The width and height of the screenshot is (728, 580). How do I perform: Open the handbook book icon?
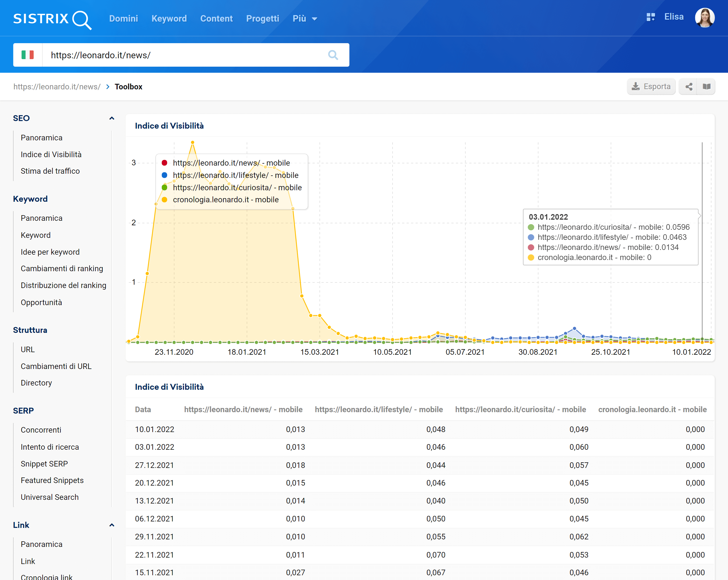(706, 87)
